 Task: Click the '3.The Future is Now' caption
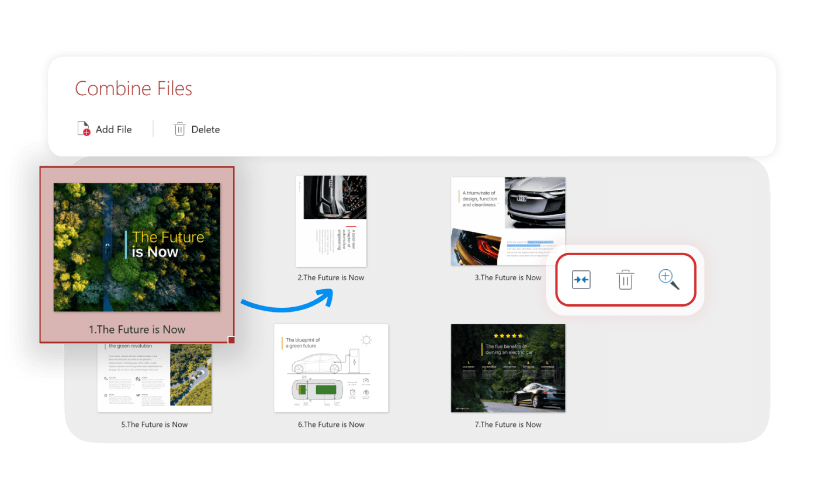[x=508, y=277]
